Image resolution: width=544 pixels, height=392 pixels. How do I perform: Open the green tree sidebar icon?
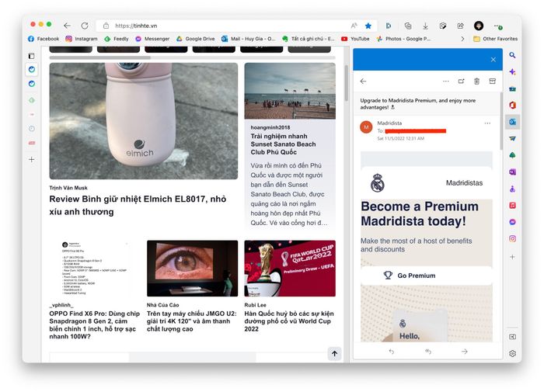(x=512, y=155)
